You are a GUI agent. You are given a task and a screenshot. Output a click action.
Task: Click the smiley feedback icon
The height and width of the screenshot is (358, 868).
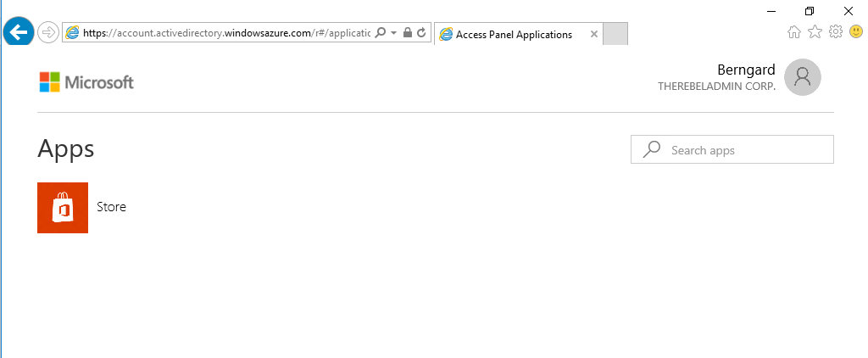(856, 32)
